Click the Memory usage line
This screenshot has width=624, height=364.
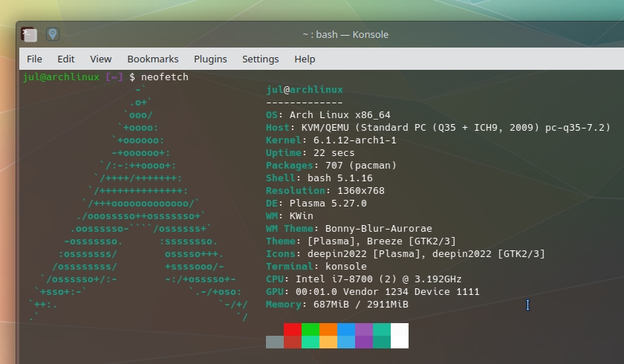(x=337, y=305)
